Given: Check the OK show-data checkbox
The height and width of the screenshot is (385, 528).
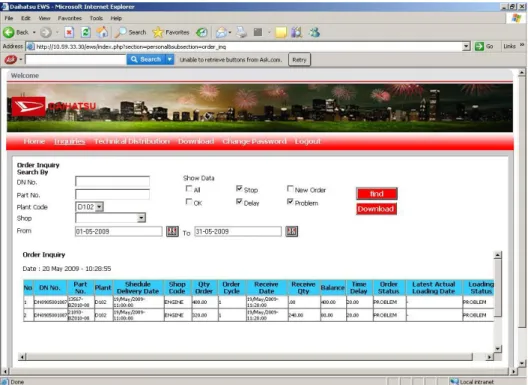Looking at the screenshot, I should coord(189,202).
